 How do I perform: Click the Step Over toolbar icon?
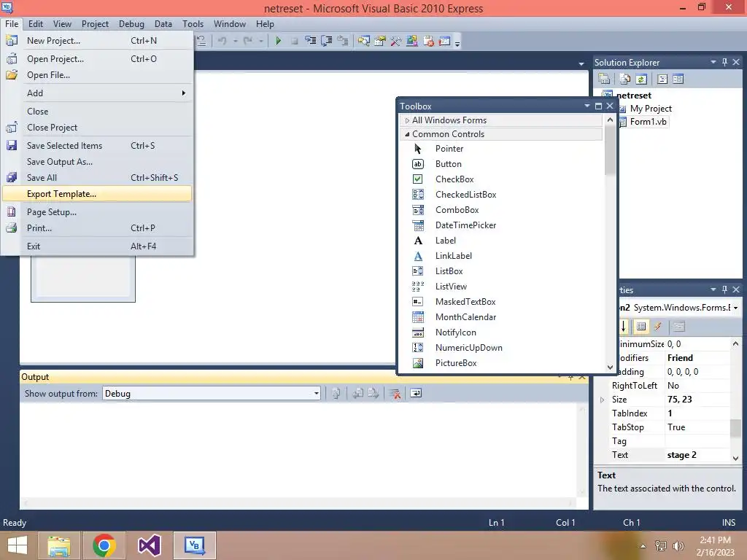[327, 41]
